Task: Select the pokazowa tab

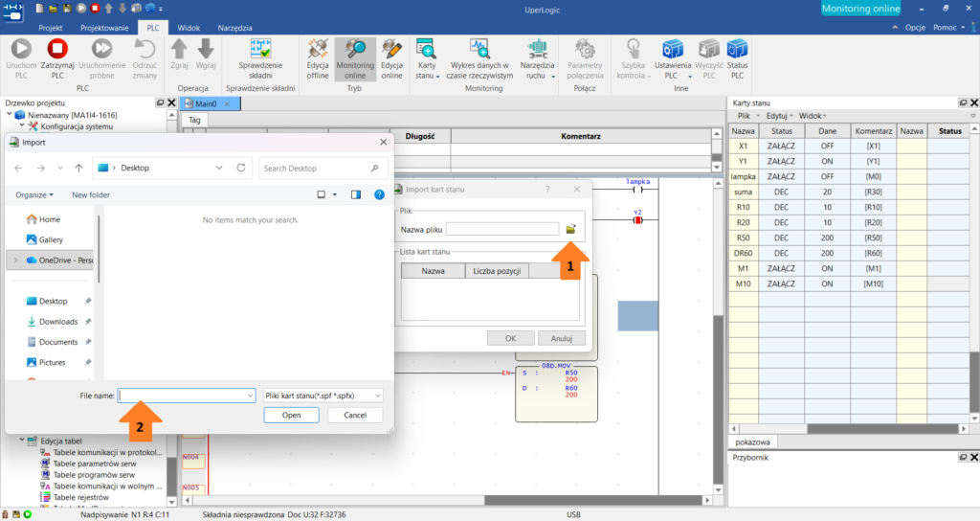Action: click(x=752, y=442)
